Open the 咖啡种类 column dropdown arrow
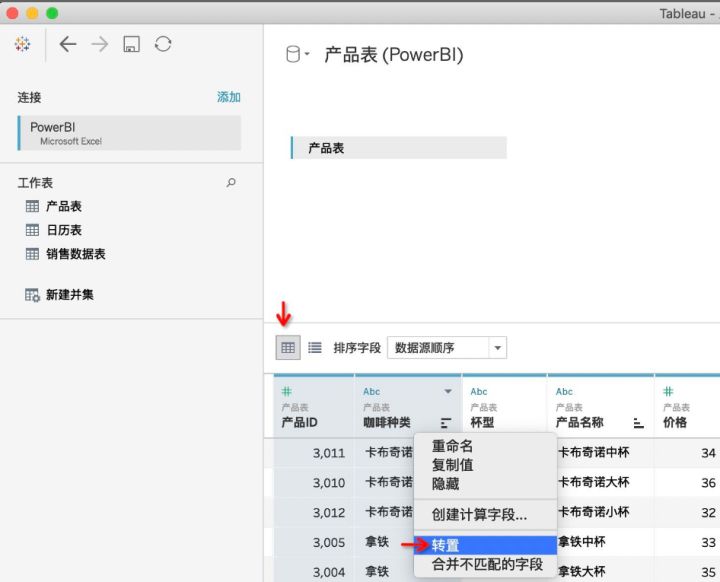 click(x=448, y=391)
